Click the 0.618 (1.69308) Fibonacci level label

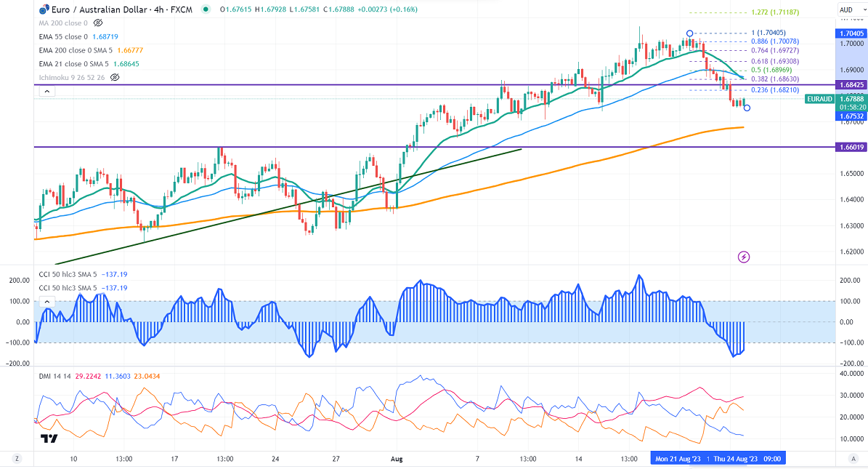pyautogui.click(x=775, y=62)
